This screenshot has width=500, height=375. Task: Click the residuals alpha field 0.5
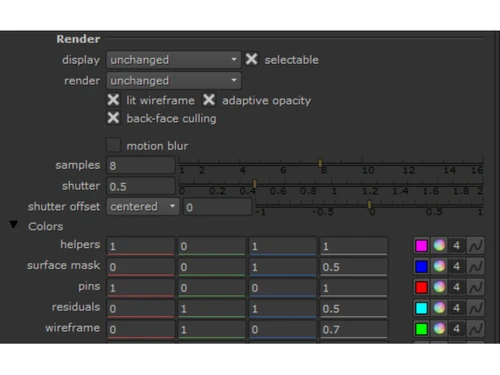(x=354, y=308)
